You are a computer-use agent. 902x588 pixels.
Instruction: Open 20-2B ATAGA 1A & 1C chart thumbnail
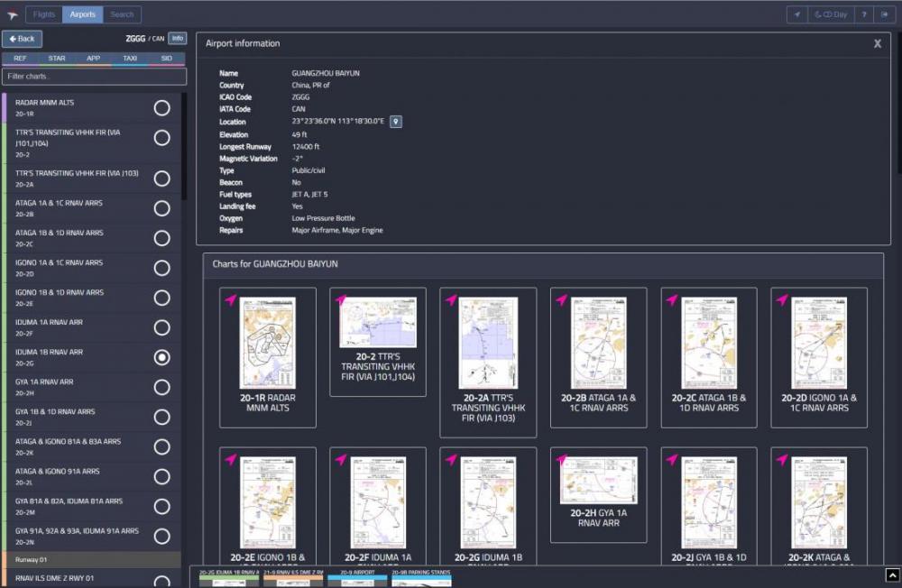pyautogui.click(x=598, y=343)
